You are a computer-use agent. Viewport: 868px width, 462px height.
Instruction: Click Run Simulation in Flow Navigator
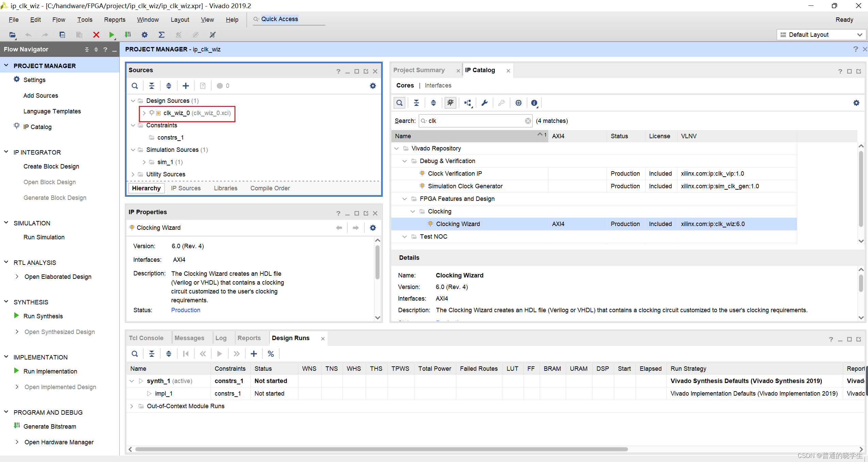(44, 237)
